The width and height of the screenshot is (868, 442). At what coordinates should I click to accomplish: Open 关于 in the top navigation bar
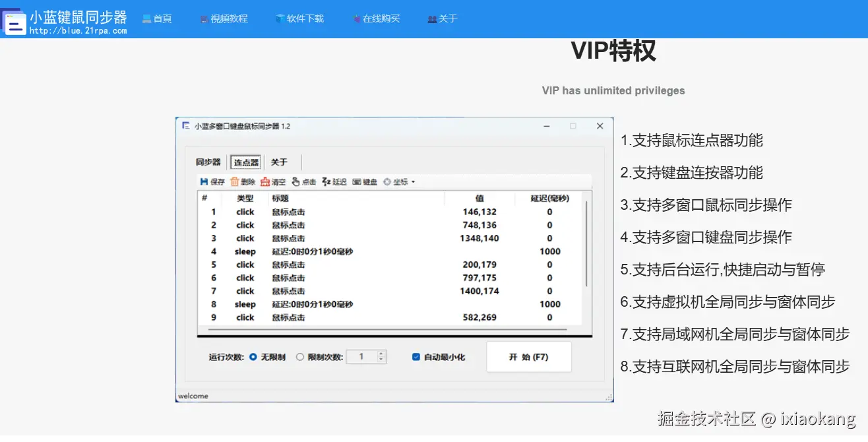[x=443, y=18]
